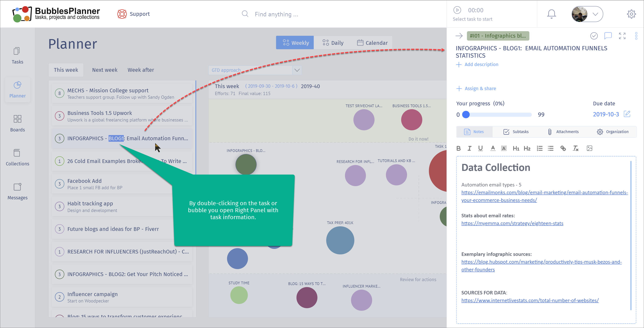The height and width of the screenshot is (328, 644).
Task: Switch to Weekly view
Action: click(x=295, y=43)
